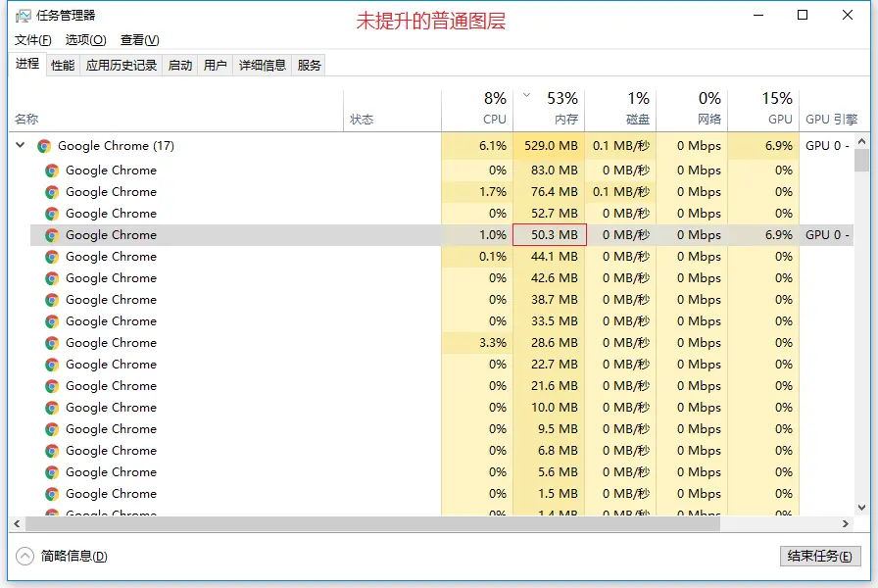Viewport: 878px width, 588px height.
Task: Click the 1.7% CPU value
Action: [493, 192]
